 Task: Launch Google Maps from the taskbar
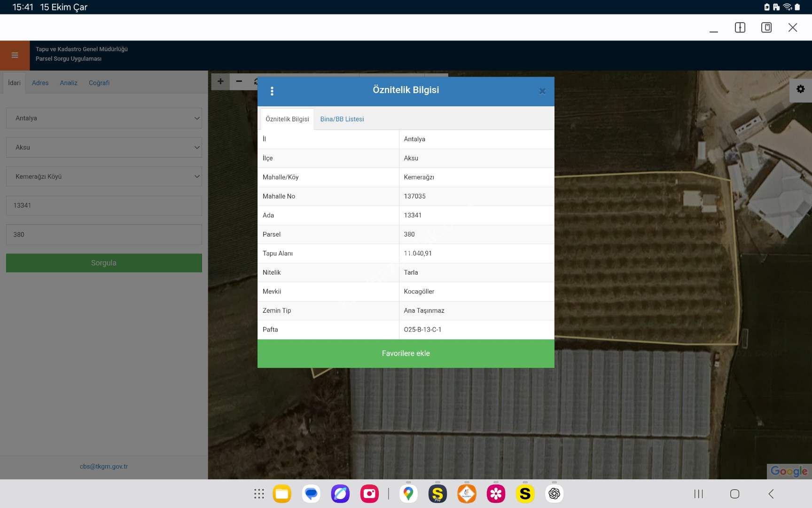tap(408, 493)
